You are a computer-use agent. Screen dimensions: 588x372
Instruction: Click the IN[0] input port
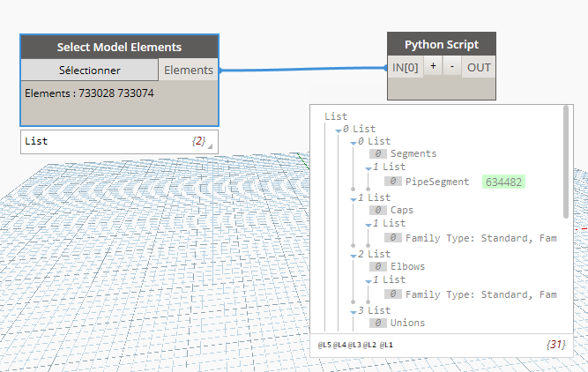405,67
